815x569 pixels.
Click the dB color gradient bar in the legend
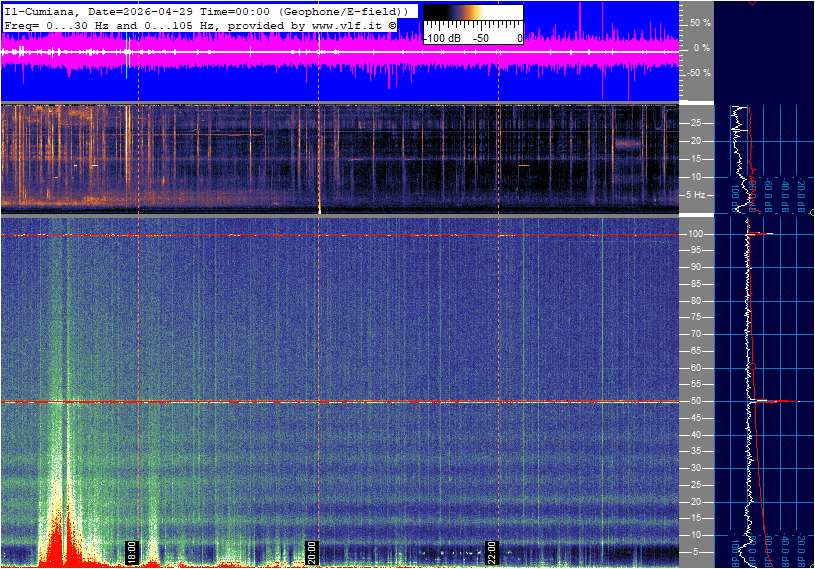tap(473, 13)
